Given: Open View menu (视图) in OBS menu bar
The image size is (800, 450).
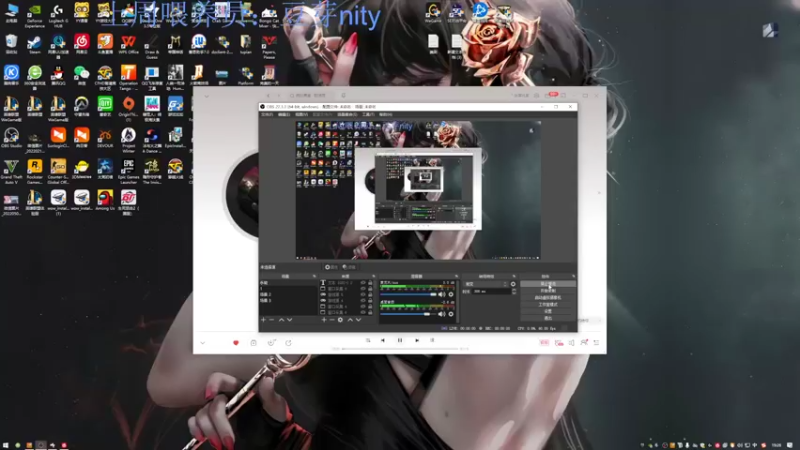Looking at the screenshot, I should [301, 115].
